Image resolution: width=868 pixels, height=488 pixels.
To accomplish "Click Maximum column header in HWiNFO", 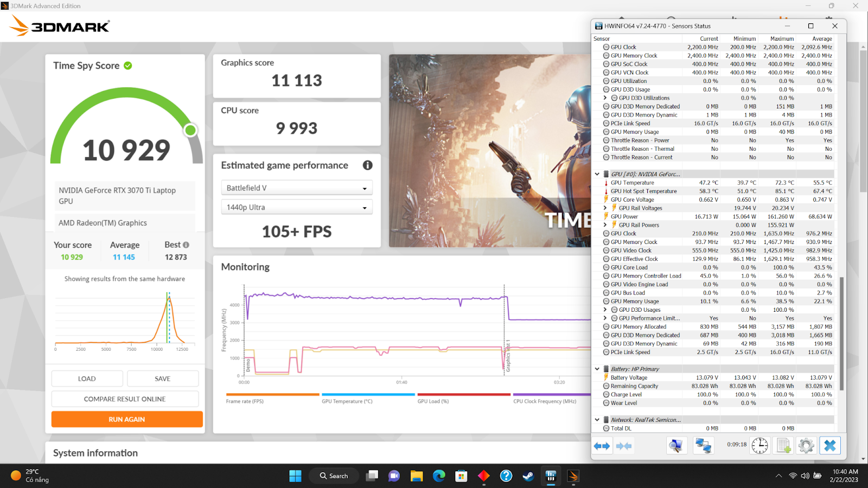I will point(777,38).
